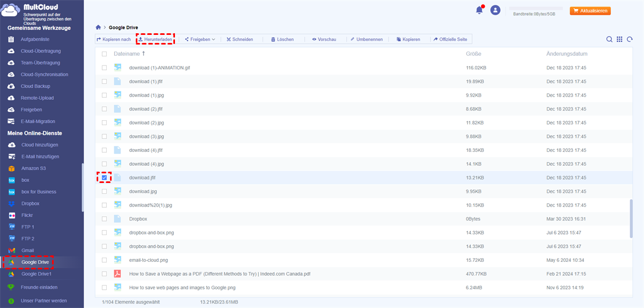Screen dimensions: 644x308
Task: Click the Google Drive1 sidebar icon
Action: pyautogui.click(x=11, y=274)
